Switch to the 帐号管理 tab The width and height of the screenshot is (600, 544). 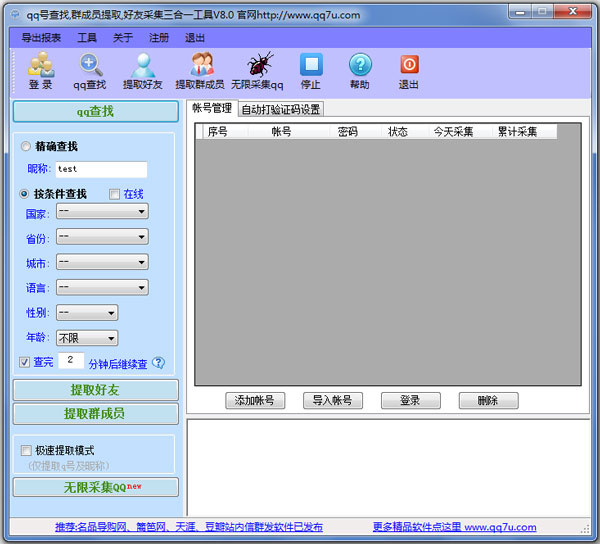point(212,108)
